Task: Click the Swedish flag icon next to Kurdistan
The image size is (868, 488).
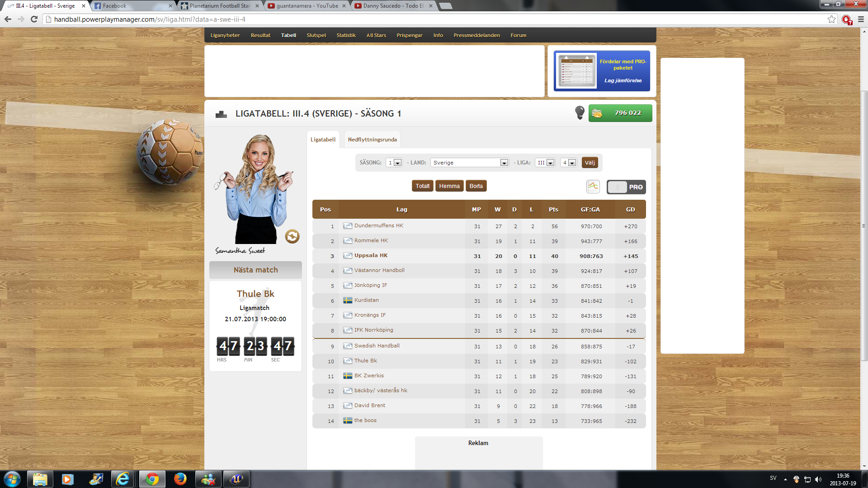Action: [x=348, y=300]
